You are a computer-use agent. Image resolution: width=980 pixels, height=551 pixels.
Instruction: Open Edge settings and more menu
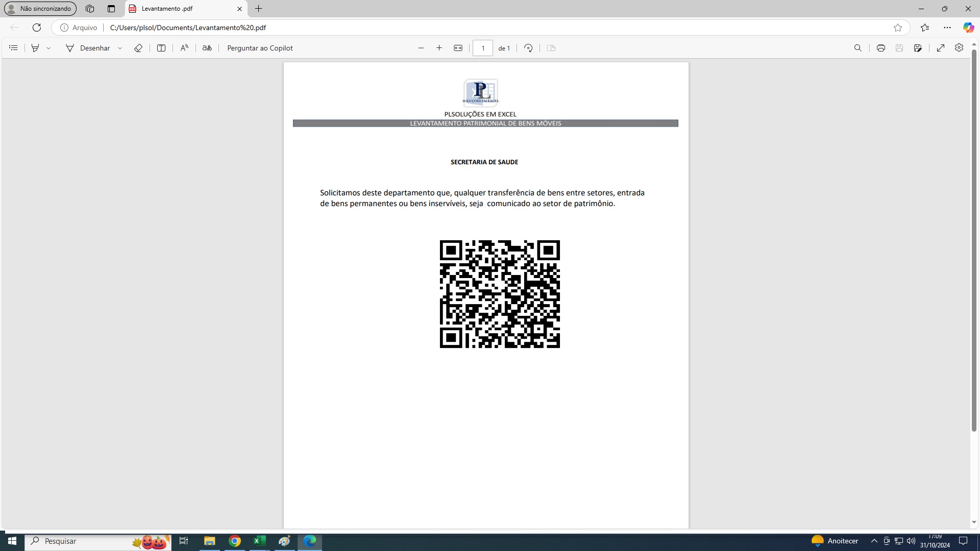pyautogui.click(x=947, y=28)
